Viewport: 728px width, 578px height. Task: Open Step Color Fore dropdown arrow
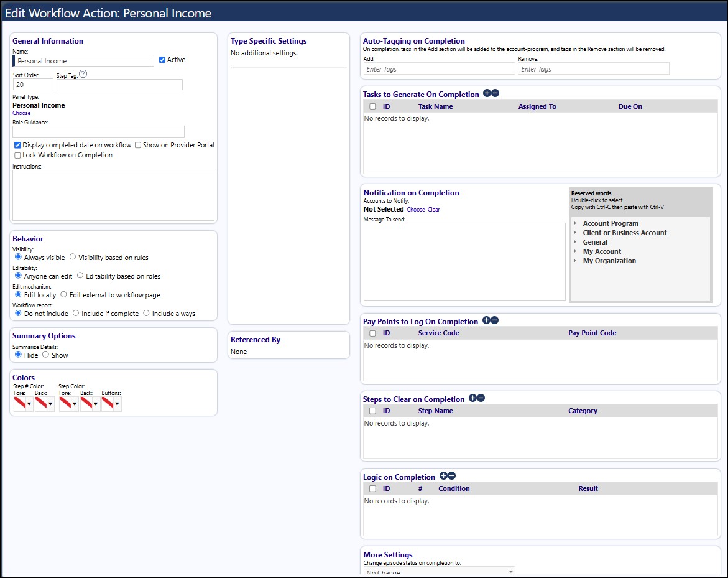tap(75, 404)
